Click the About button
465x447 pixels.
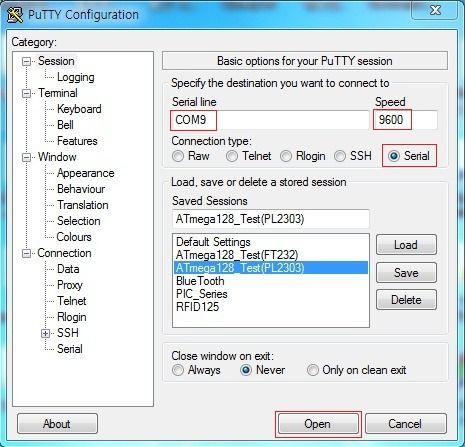pos(57,424)
